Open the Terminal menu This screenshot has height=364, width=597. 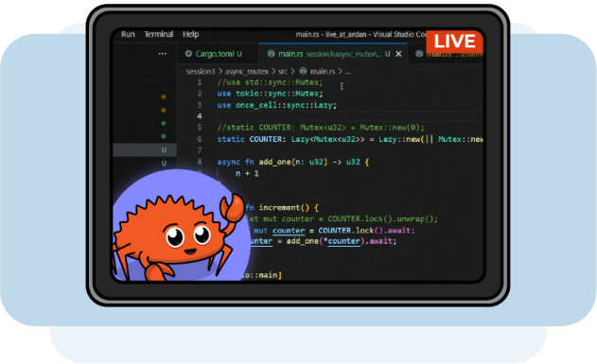click(x=158, y=34)
